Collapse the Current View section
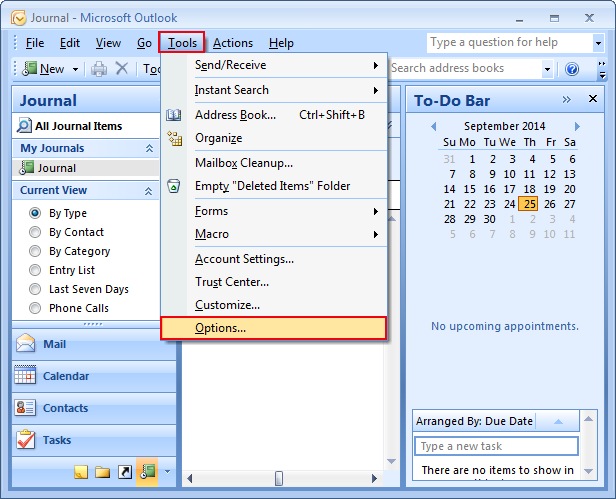616x499 pixels. tap(148, 191)
